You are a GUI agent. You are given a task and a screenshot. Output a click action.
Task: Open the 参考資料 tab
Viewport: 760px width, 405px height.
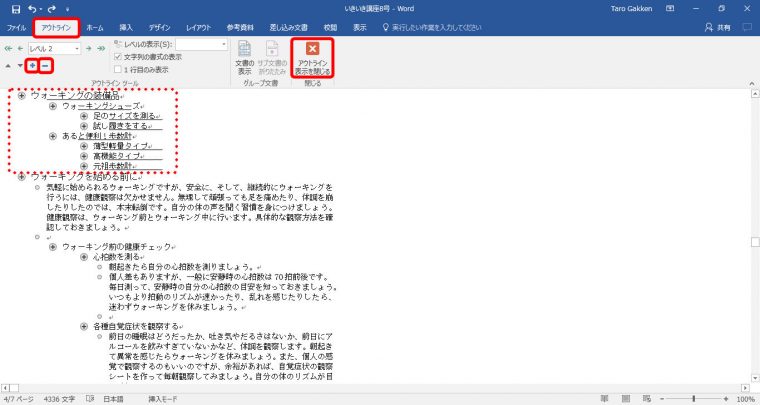click(x=240, y=28)
